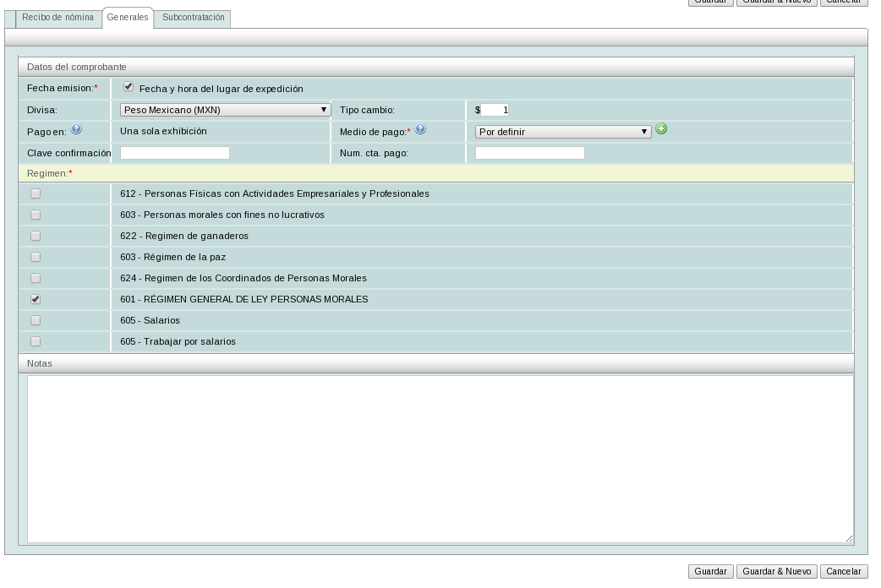Open the Subcontratación tab
This screenshot has width=881, height=588.
(x=194, y=18)
